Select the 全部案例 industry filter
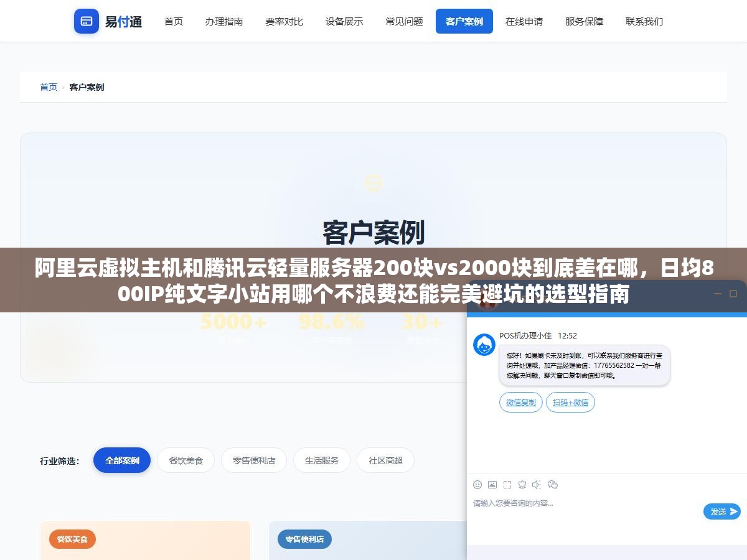 (122, 460)
